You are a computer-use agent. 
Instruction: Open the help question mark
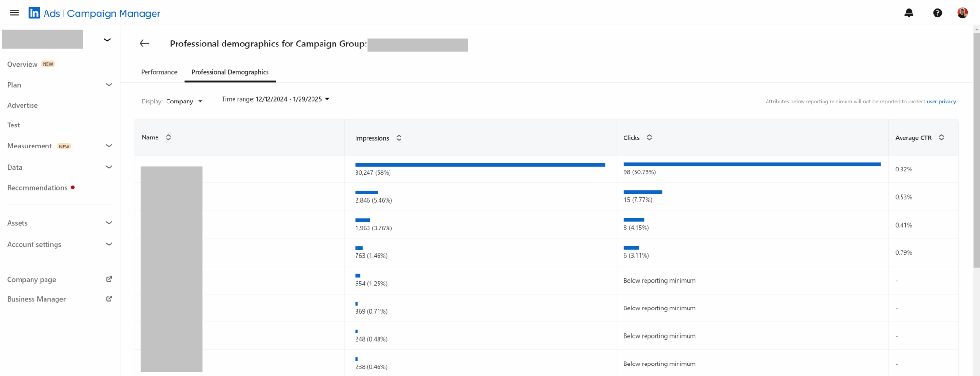pyautogui.click(x=937, y=13)
